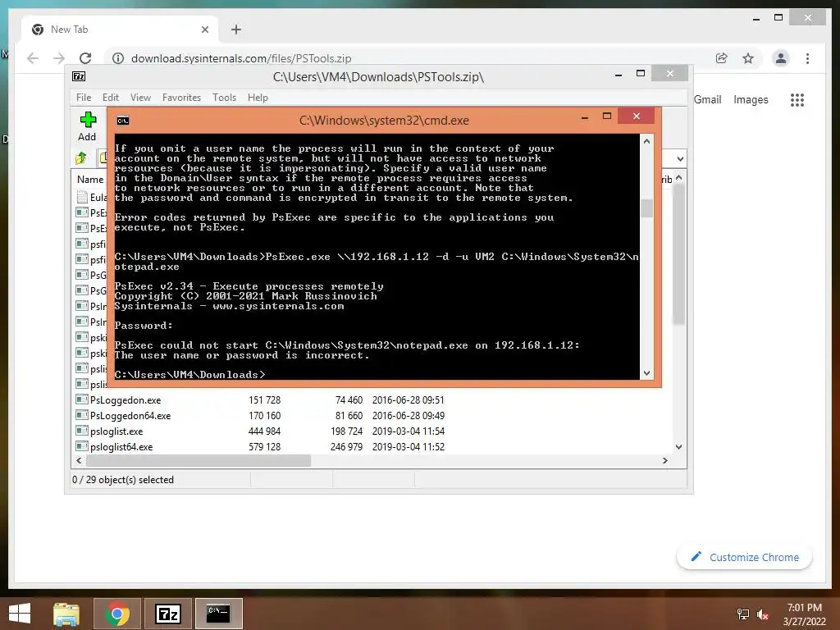The width and height of the screenshot is (840, 630).
Task: Click the 7-Zip list scroll down arrow
Action: [678, 447]
